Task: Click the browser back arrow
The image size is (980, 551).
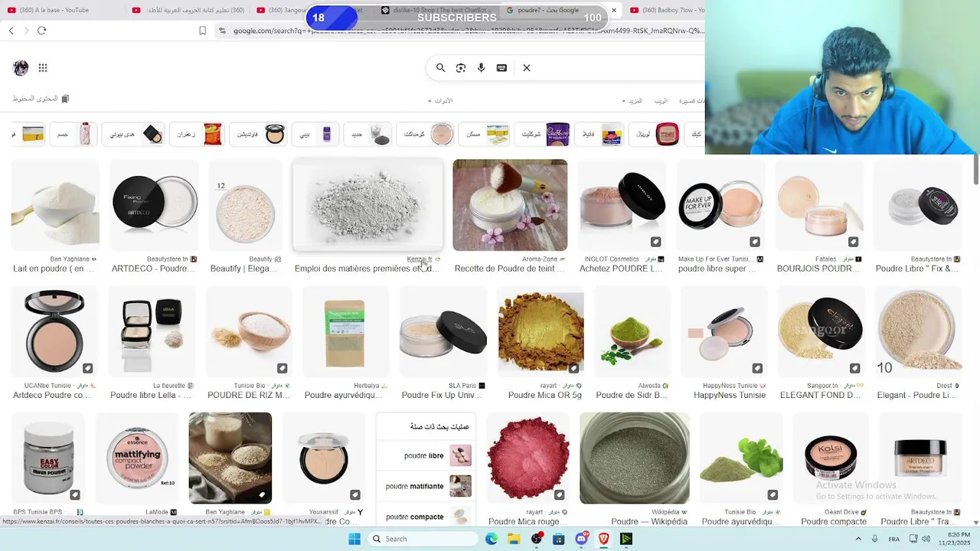Action: click(x=11, y=31)
